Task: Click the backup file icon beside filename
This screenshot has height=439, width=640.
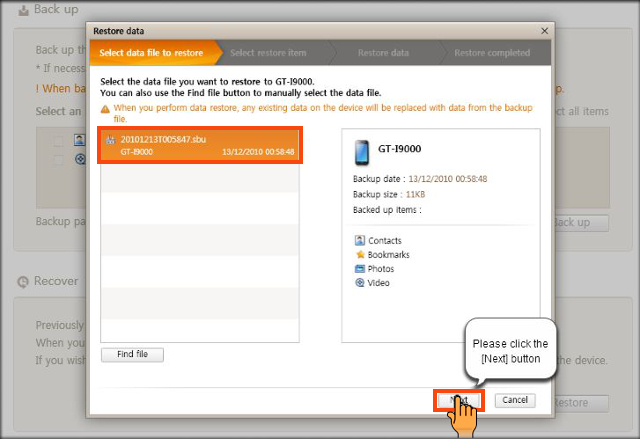Action: coord(110,139)
